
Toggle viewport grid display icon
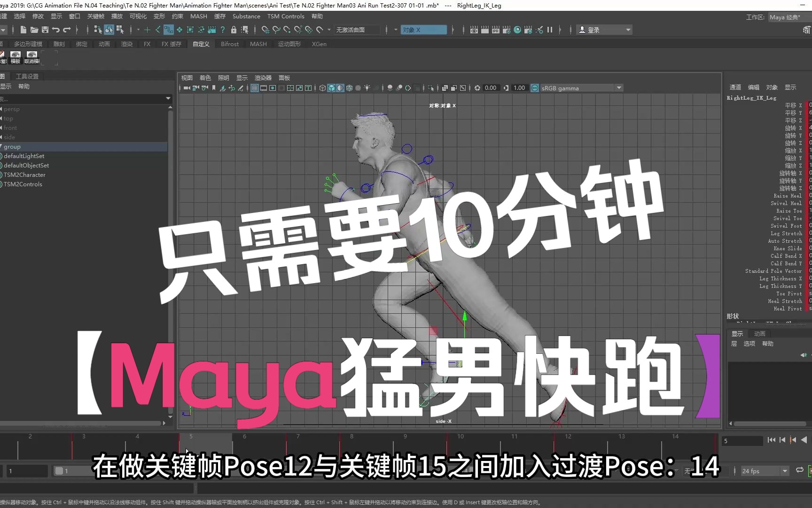point(254,88)
